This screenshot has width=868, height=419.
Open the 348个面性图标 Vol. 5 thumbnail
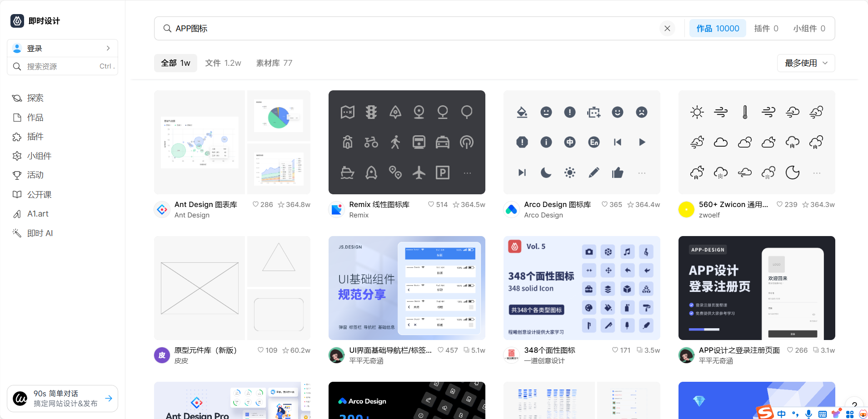[x=582, y=288]
